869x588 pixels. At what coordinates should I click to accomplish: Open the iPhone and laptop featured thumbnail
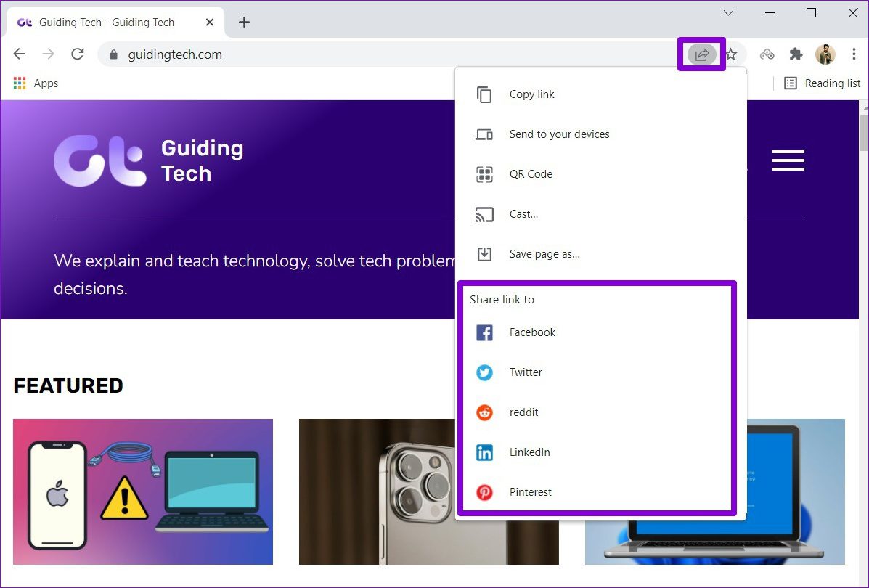(143, 491)
